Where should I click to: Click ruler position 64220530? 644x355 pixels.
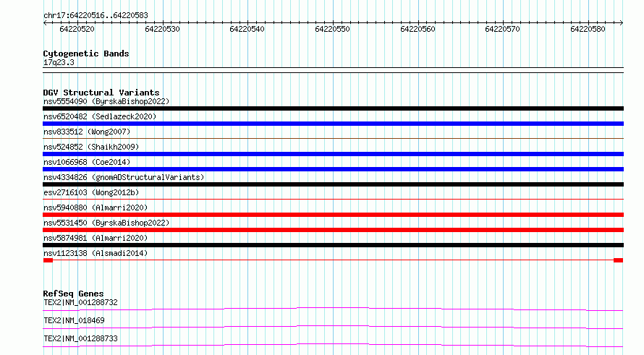[x=162, y=29]
